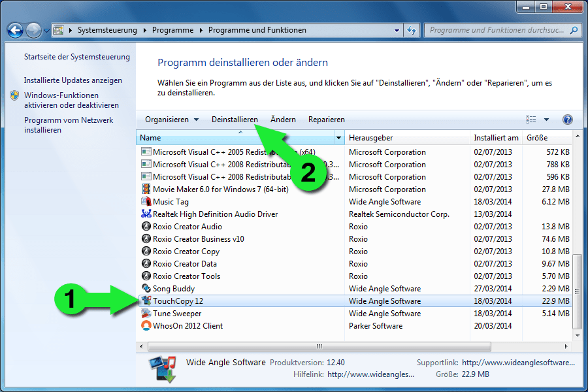The image size is (588, 392).
Task: Sort by Installiert am column header
Action: tap(496, 138)
